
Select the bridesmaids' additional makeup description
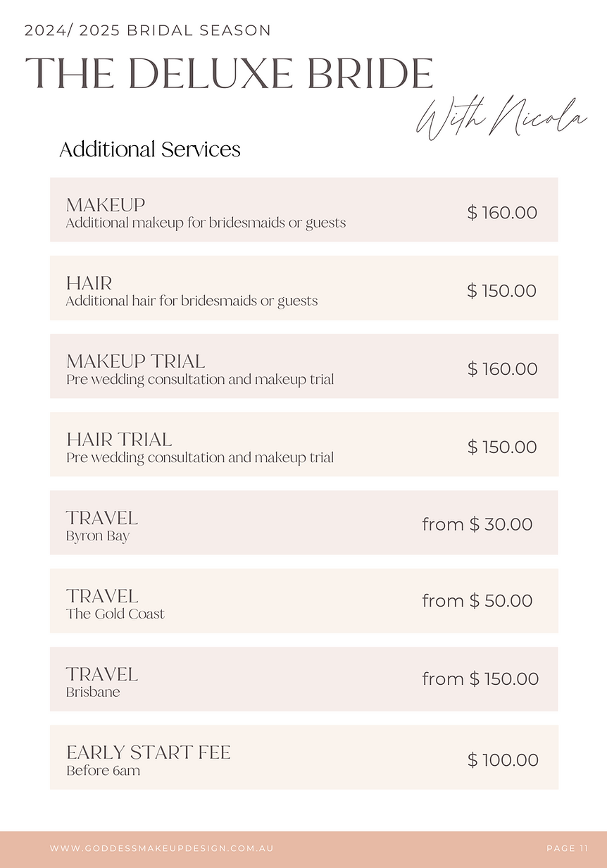point(206,223)
